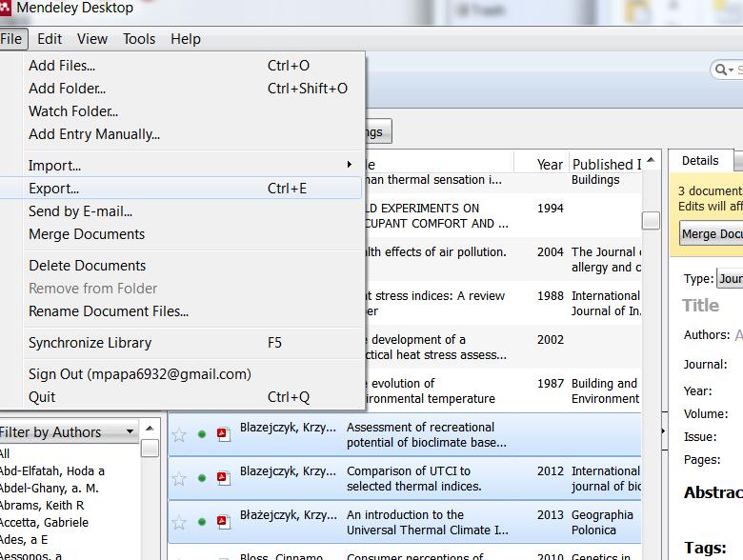Click the authors filter scrollbar thumb

tap(150, 449)
